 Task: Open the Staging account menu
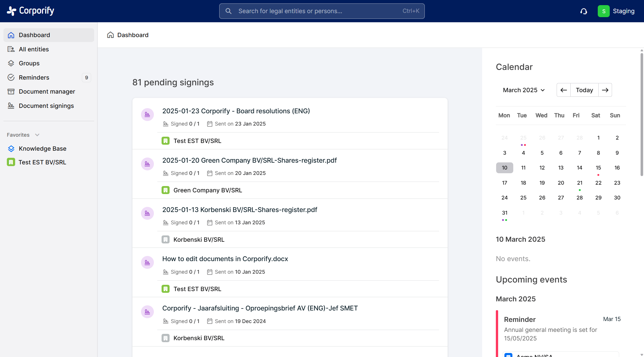623,11
